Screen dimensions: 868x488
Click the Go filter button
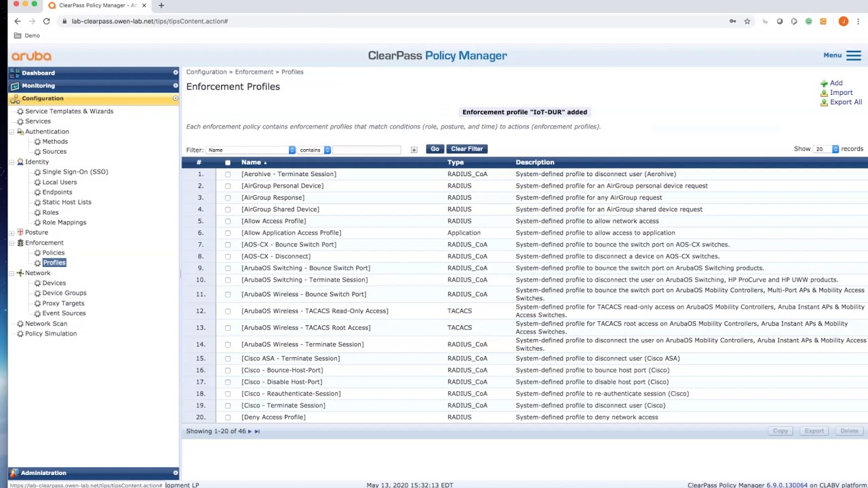[435, 149]
